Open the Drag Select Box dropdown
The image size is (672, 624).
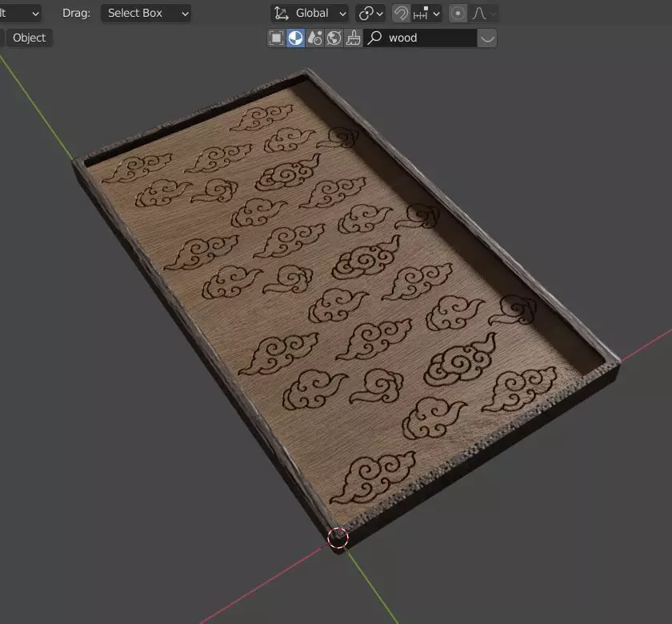146,14
